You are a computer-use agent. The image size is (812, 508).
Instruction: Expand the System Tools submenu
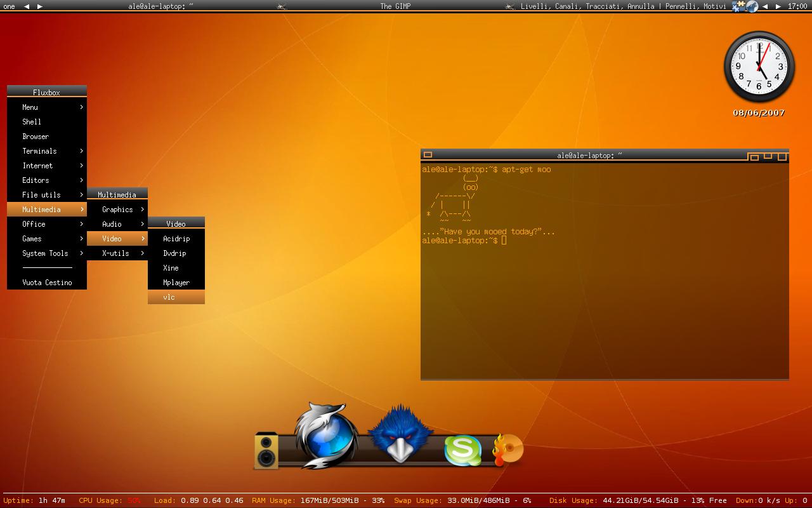pos(47,253)
